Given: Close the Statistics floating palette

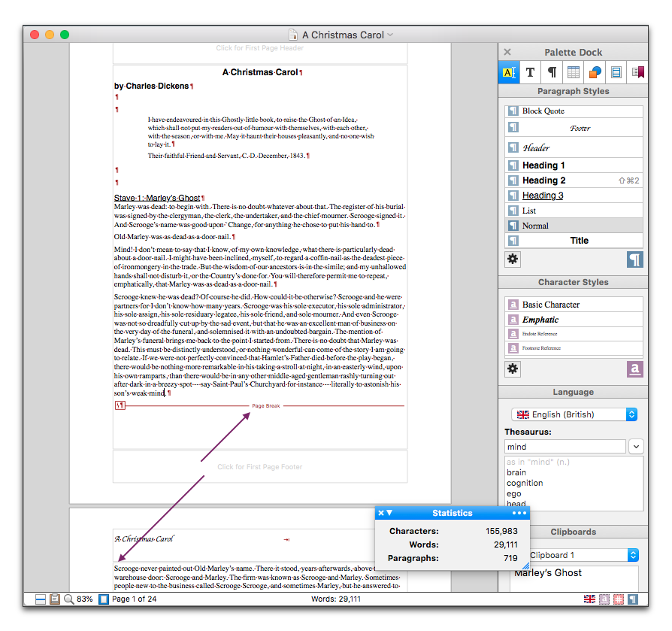Looking at the screenshot, I should point(381,513).
